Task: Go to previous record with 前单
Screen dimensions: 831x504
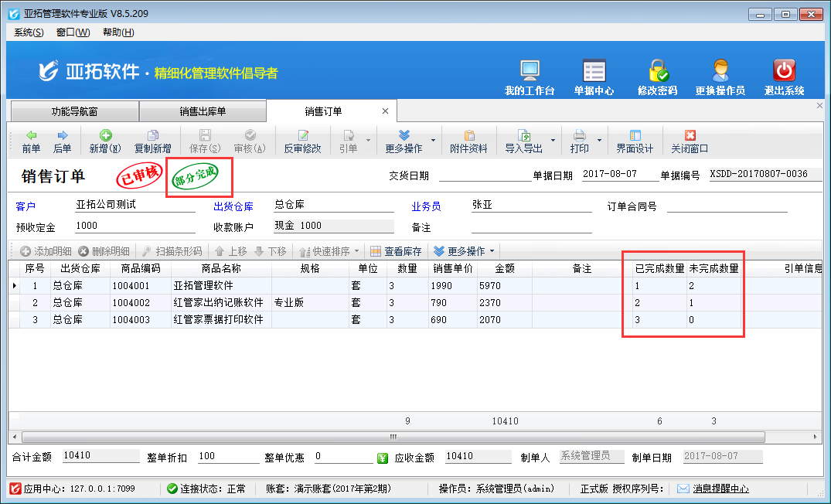Action: point(31,141)
